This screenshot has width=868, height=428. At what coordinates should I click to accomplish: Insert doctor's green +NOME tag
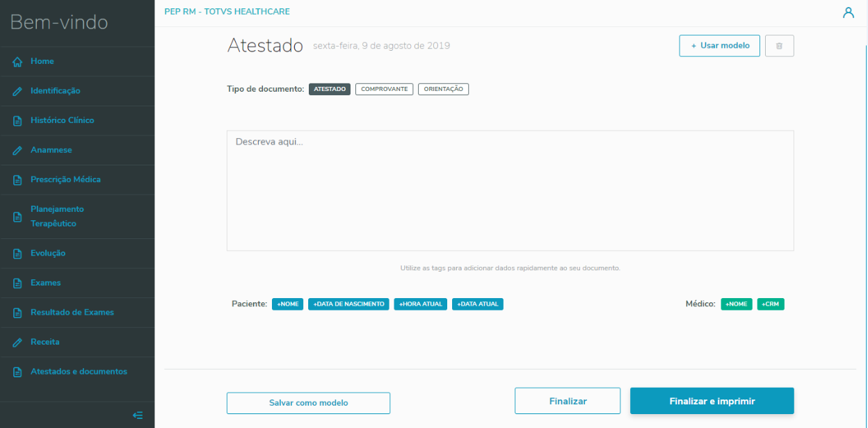(737, 304)
